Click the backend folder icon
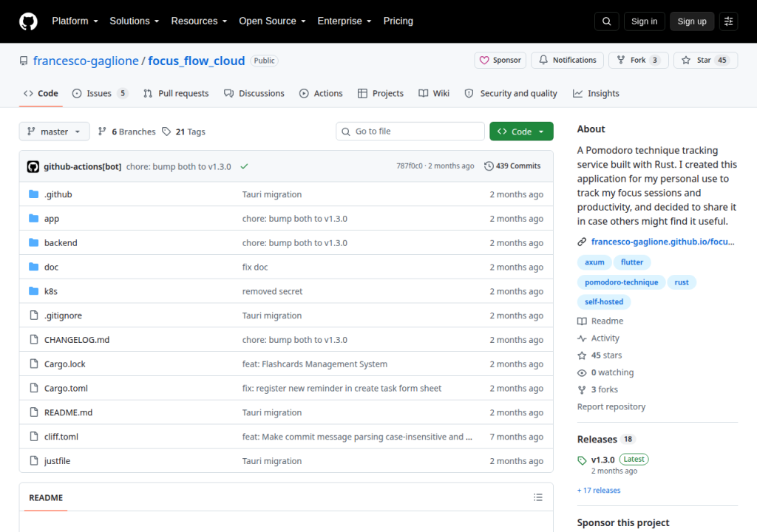This screenshot has height=532, width=757. click(33, 242)
